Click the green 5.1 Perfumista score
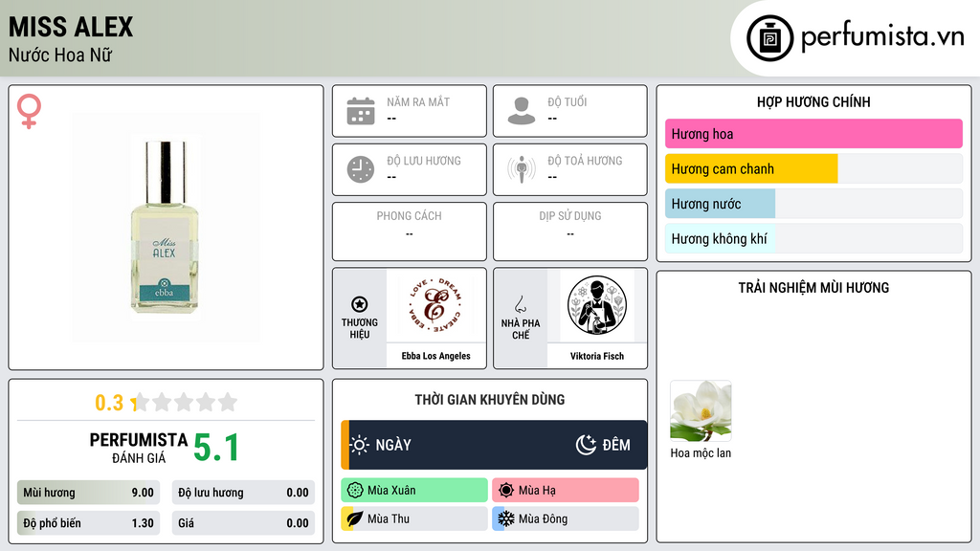The width and height of the screenshot is (980, 551). pos(215,448)
